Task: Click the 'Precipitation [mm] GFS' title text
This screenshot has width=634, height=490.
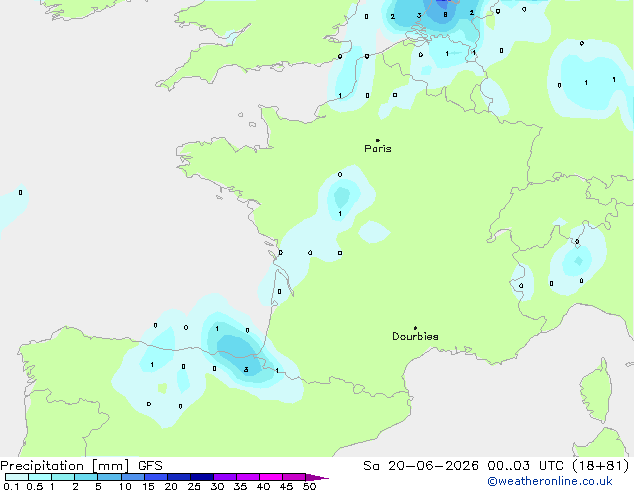Action: 81,466
